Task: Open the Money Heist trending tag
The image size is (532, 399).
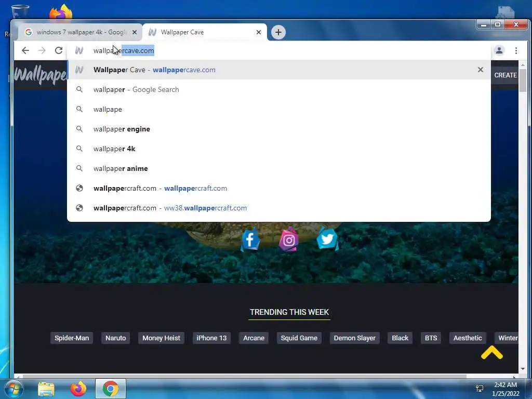Action: pos(161,338)
